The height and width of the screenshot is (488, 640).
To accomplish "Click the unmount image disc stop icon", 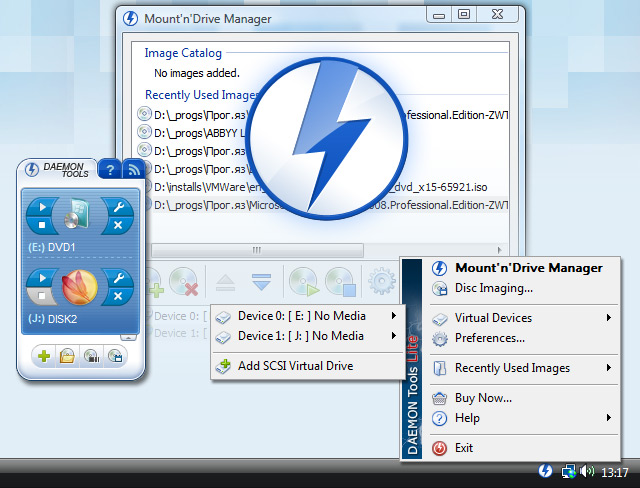I will click(x=342, y=281).
